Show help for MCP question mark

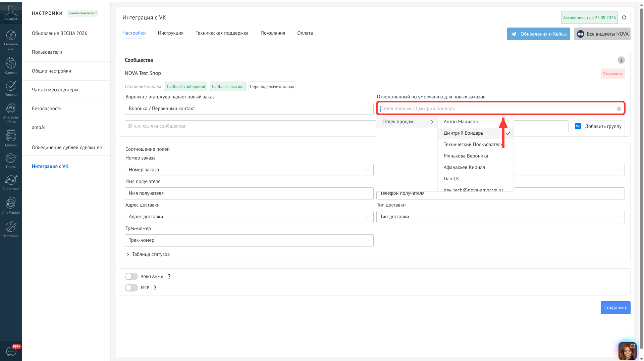coord(155,288)
